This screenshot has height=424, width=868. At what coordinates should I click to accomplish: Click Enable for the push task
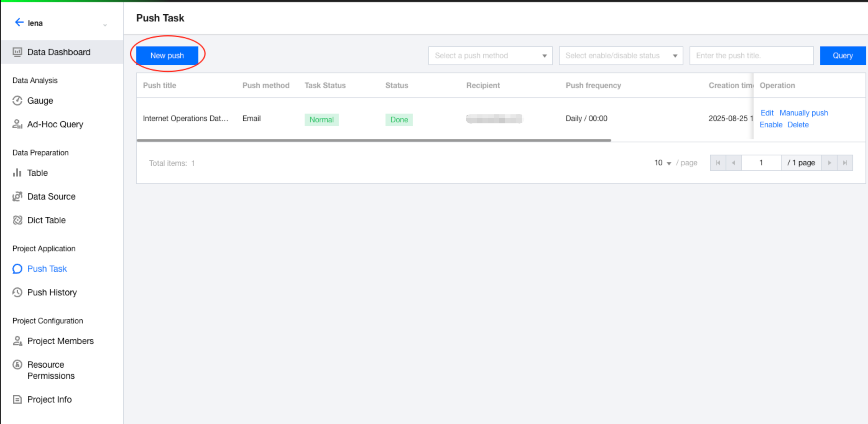click(771, 125)
